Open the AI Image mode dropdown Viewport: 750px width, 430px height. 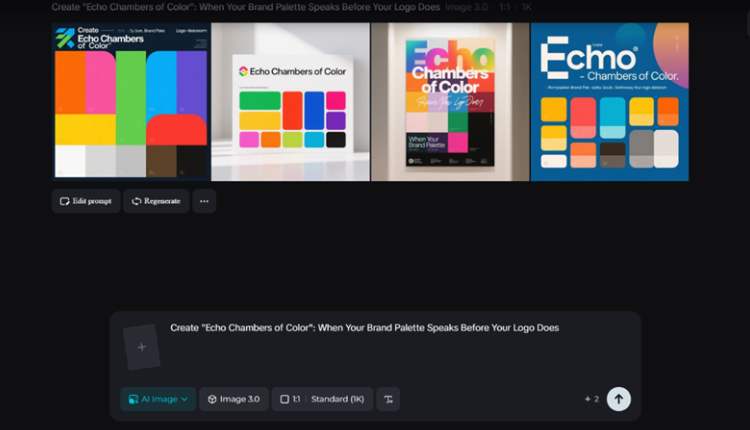[158, 399]
